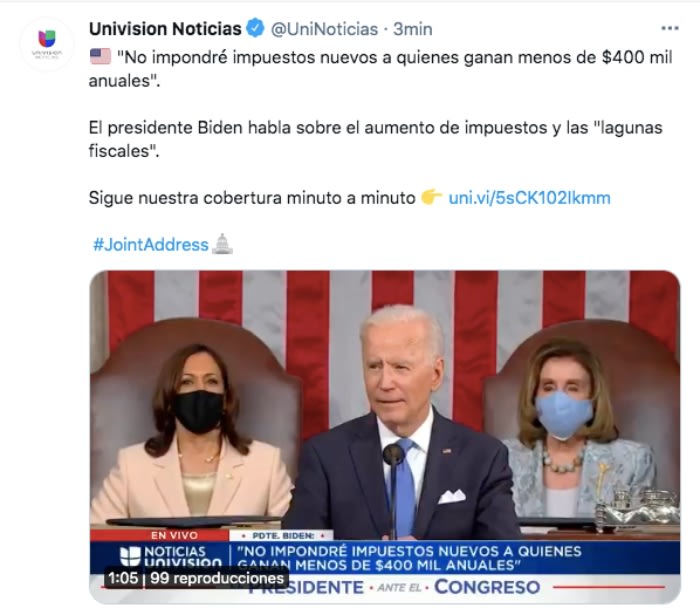The image size is (700, 615).
Task: Click the pointing hand emoji
Action: 431,197
